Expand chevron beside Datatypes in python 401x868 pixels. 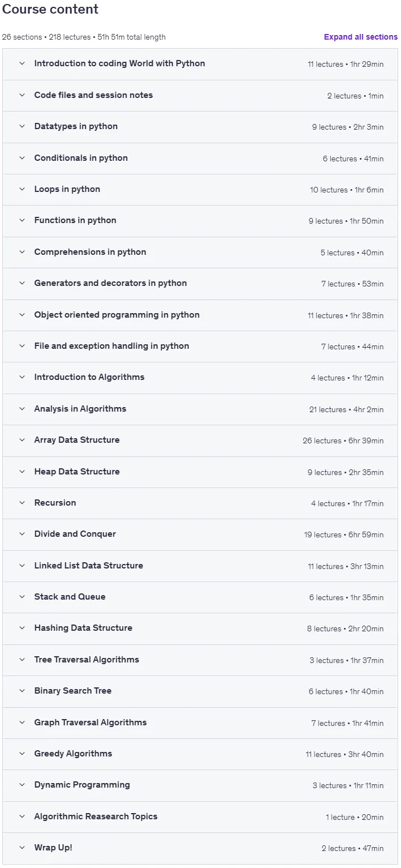click(x=22, y=126)
